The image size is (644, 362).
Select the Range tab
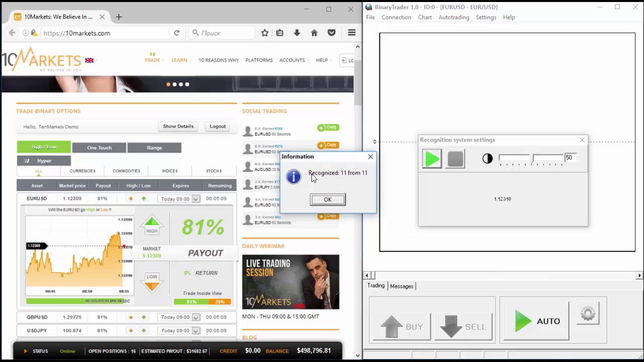(154, 148)
